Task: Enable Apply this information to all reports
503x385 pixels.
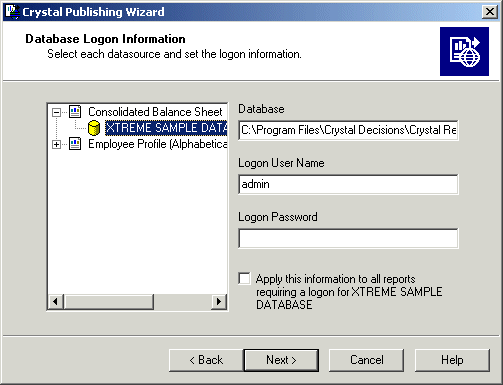Action: point(244,278)
